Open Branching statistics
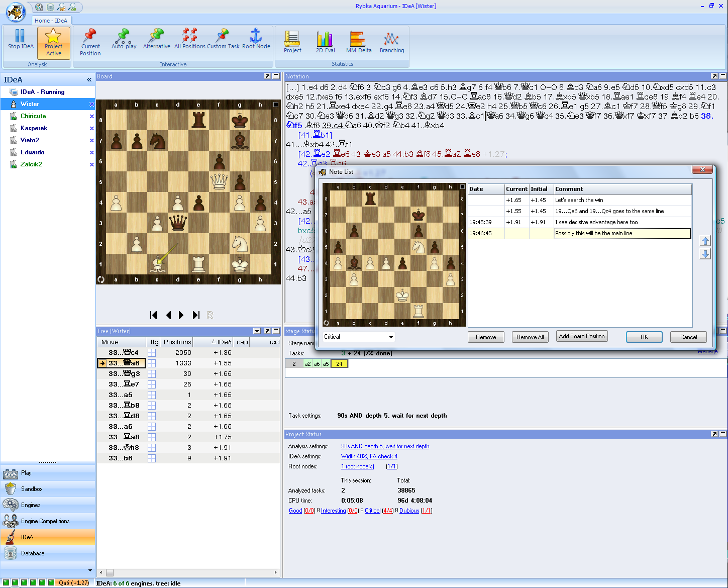The width and height of the screenshot is (728, 588). (392, 42)
